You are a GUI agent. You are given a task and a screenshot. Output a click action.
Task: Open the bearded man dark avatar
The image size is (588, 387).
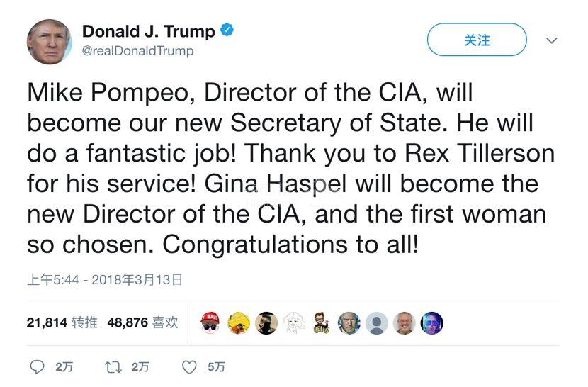(x=266, y=323)
